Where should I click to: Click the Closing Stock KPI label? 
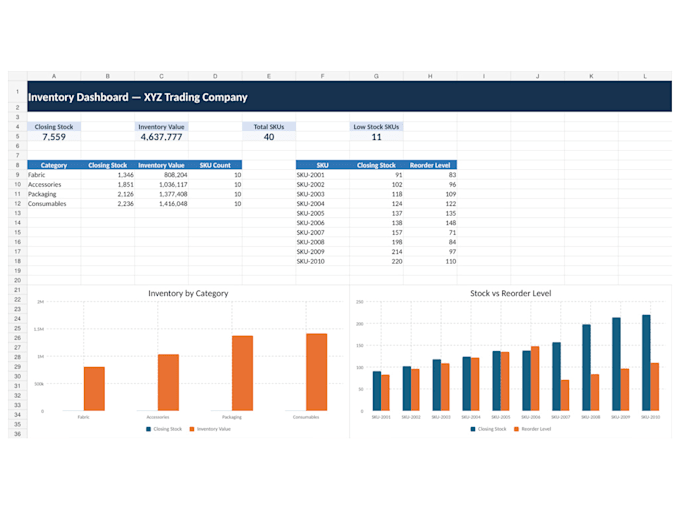click(x=54, y=127)
